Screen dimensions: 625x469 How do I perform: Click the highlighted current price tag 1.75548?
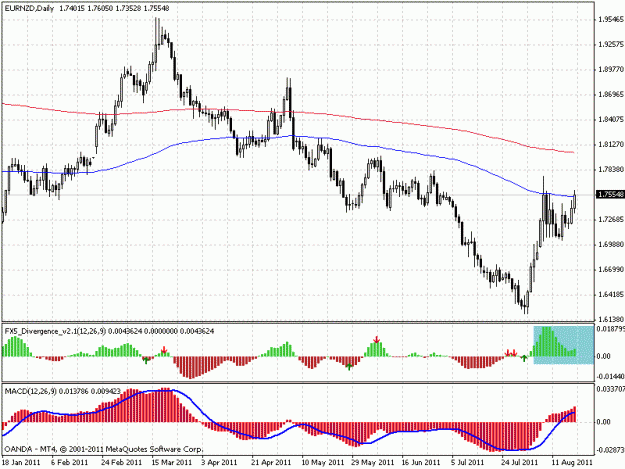(610, 194)
